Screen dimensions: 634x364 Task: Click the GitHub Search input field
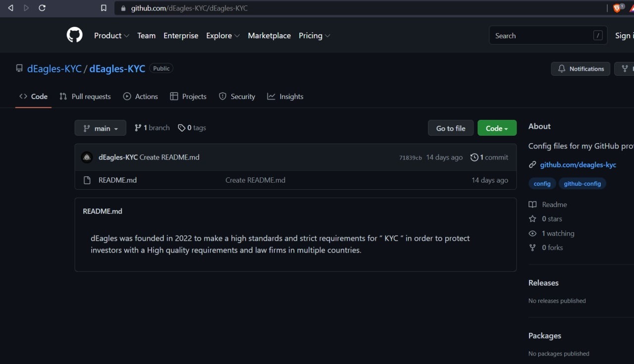tap(548, 36)
